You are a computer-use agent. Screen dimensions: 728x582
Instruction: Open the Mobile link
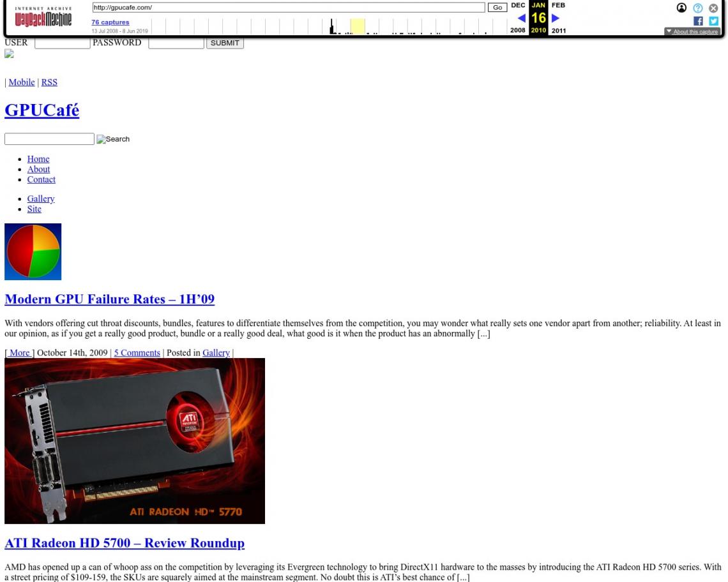coord(22,82)
